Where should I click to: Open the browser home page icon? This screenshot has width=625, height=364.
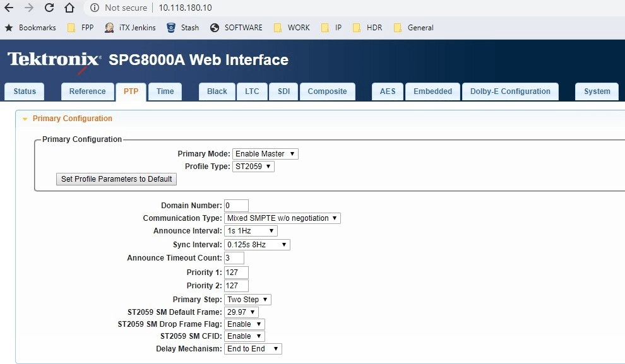(x=69, y=8)
